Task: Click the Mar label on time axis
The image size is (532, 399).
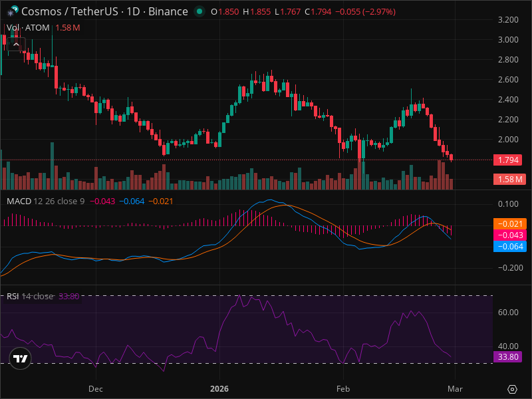Action: click(455, 389)
